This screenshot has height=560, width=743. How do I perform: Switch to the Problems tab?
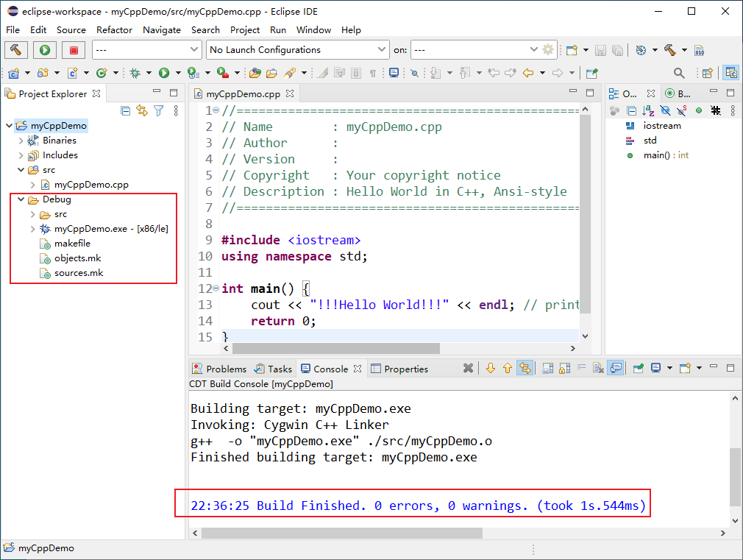(x=219, y=369)
